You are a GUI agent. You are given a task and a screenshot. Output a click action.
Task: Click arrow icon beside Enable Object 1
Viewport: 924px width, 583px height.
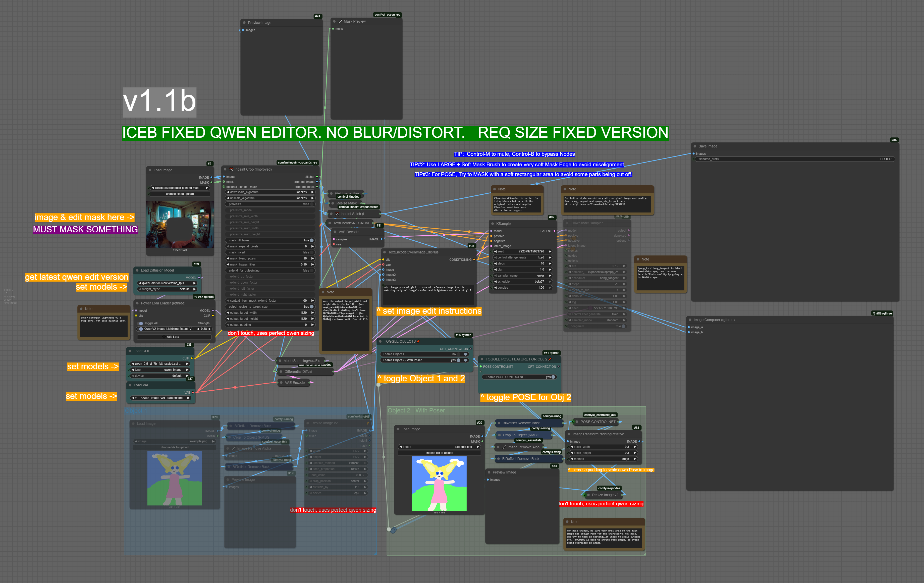(x=465, y=354)
